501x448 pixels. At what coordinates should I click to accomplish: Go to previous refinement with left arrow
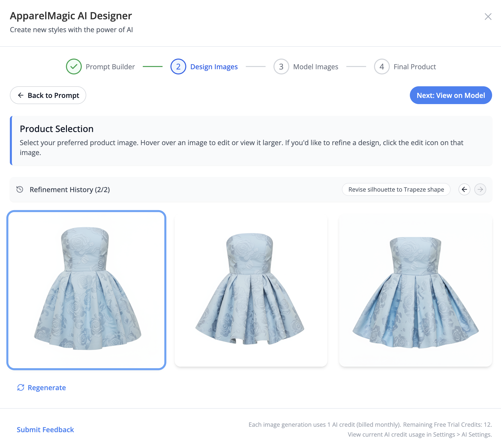[464, 189]
